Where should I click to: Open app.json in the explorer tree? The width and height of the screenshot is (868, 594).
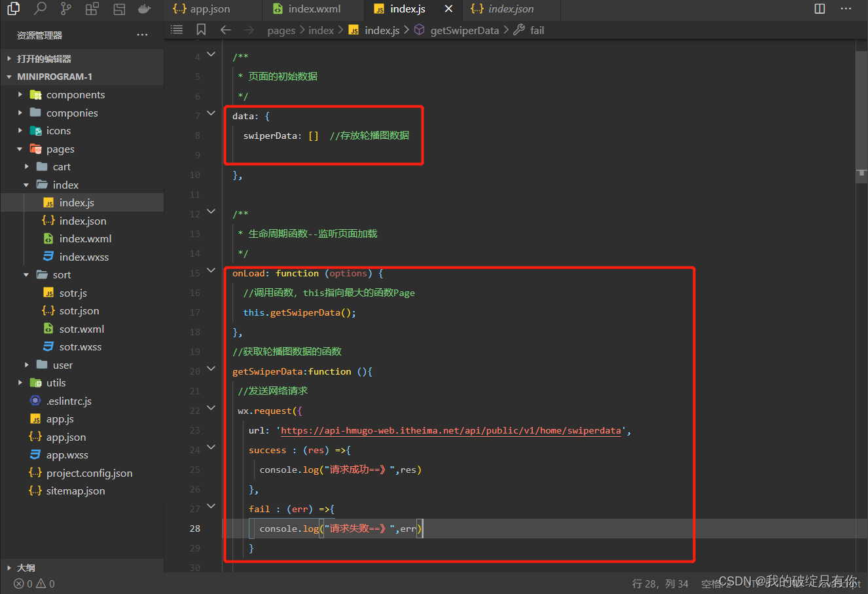point(82,437)
